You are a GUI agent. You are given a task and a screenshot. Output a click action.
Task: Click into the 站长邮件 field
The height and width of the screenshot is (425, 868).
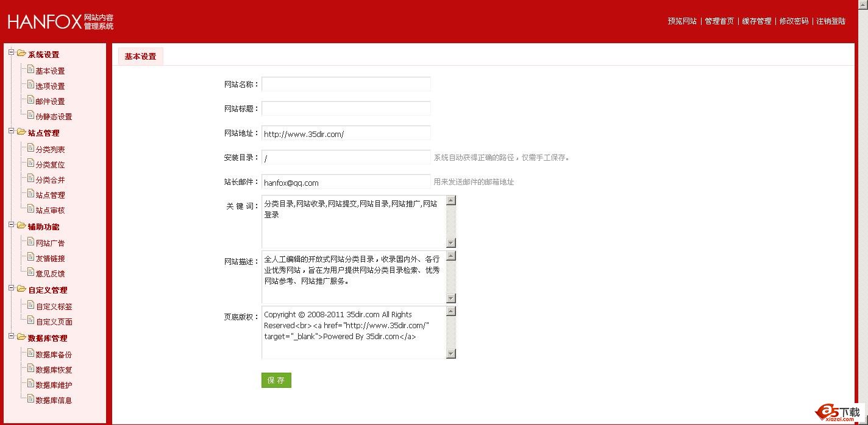tap(346, 181)
